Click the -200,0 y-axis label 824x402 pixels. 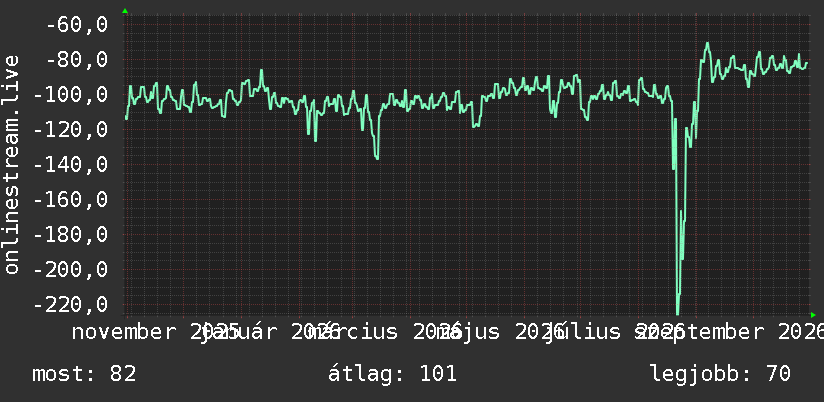(71, 270)
